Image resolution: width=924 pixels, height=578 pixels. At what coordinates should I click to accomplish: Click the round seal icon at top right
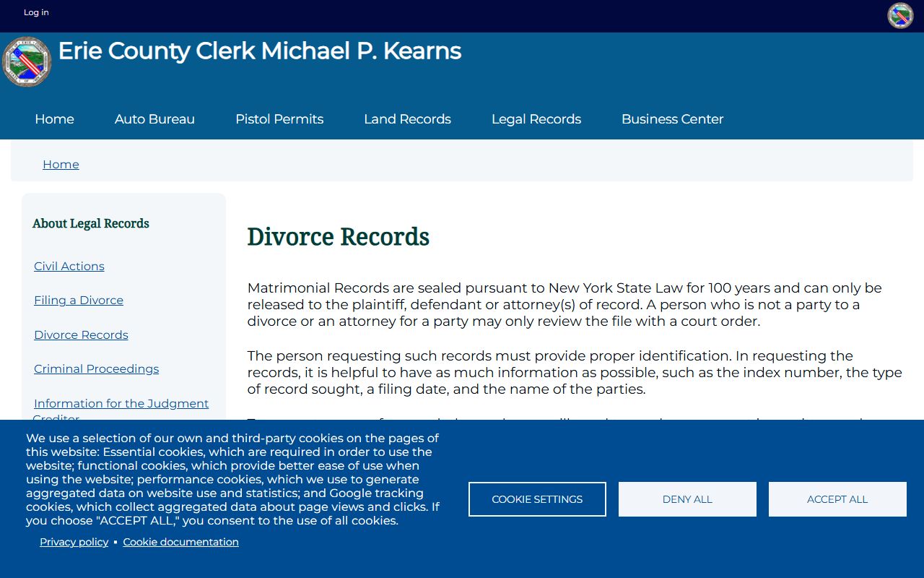[x=900, y=16]
